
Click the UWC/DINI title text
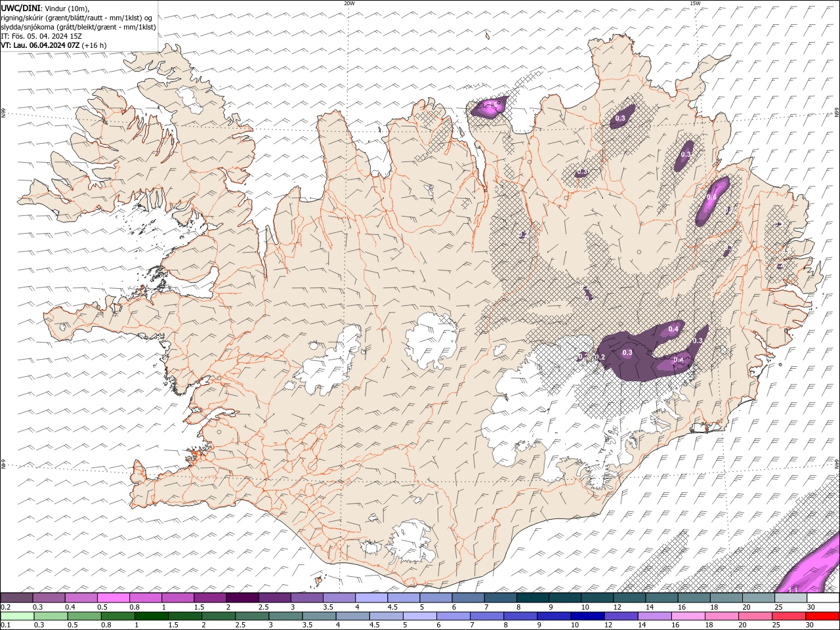pos(20,8)
